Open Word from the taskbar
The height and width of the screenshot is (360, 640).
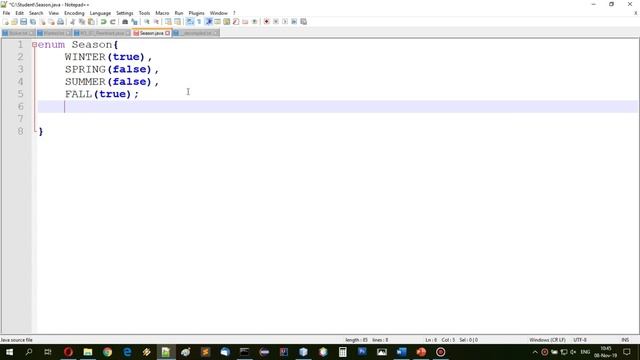pyautogui.click(x=401, y=352)
